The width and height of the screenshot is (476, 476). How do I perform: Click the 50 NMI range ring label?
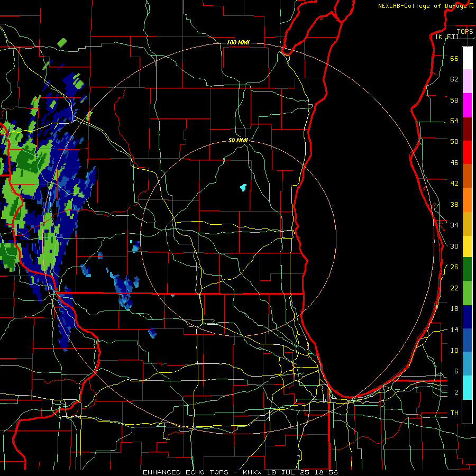pos(239,140)
